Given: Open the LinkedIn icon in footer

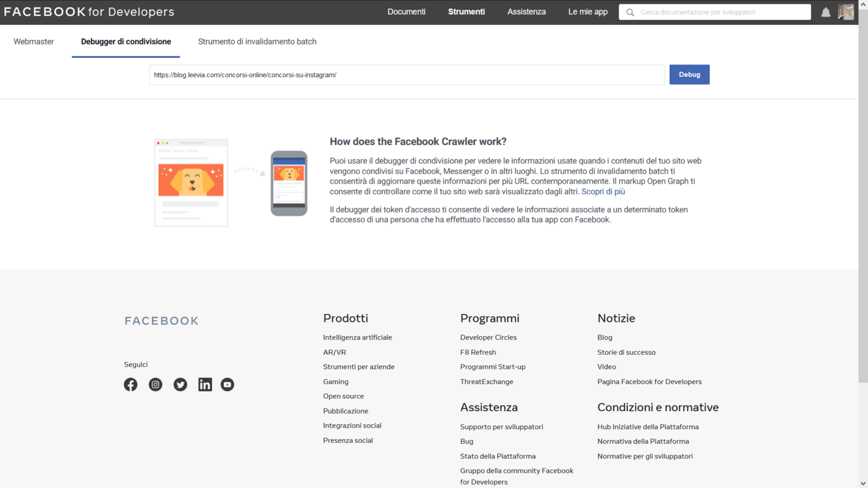Looking at the screenshot, I should (x=205, y=385).
